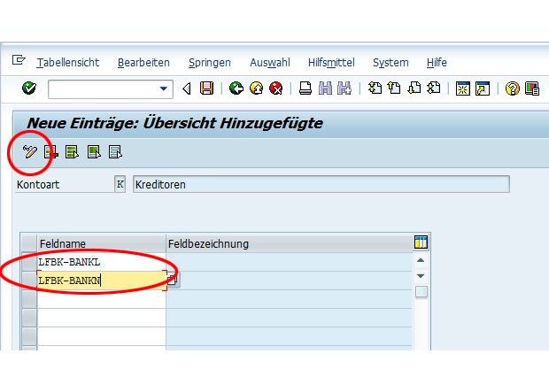Go back with the green arrow icon

pos(236,88)
